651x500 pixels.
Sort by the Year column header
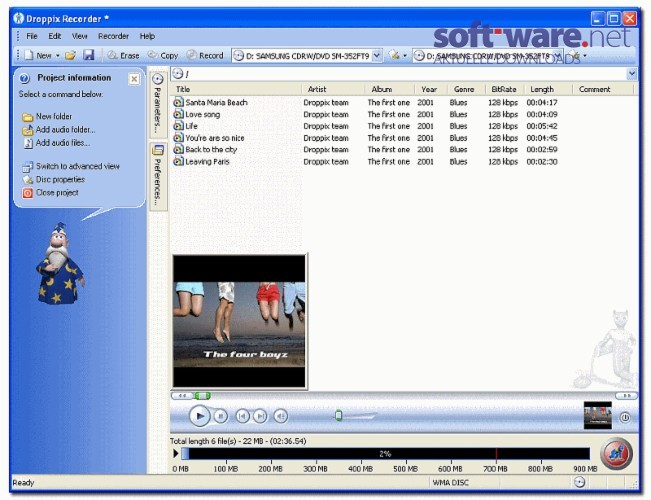tap(431, 89)
